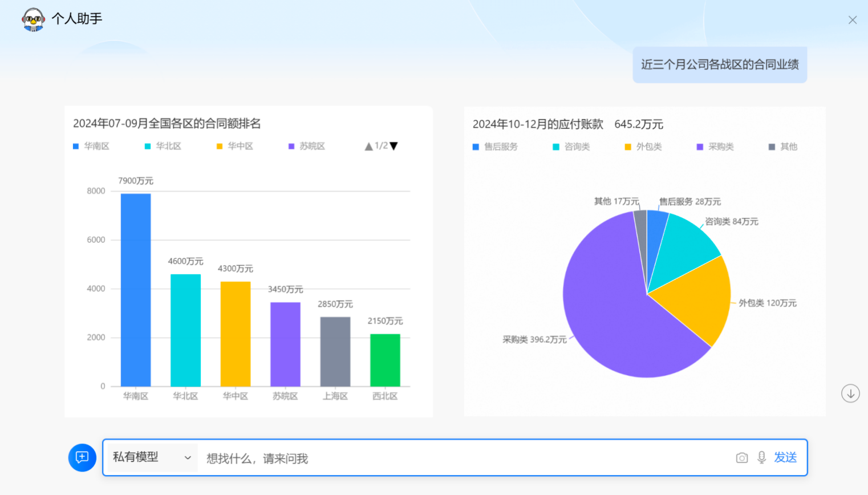Viewport: 868px width, 495px height.
Task: Hide the 采购类 category via its legend entry
Action: [x=716, y=146]
